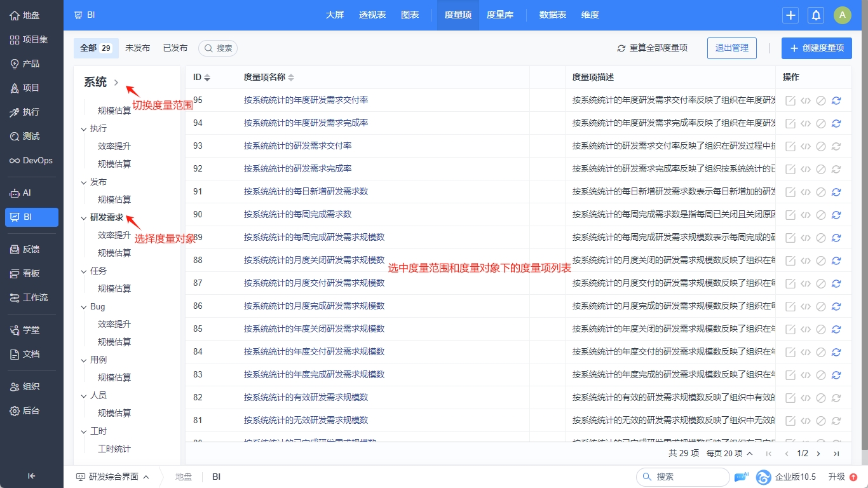Viewport: 868px width, 488px height.
Task: Collapse the 研发需求 tree node
Action: 83,218
